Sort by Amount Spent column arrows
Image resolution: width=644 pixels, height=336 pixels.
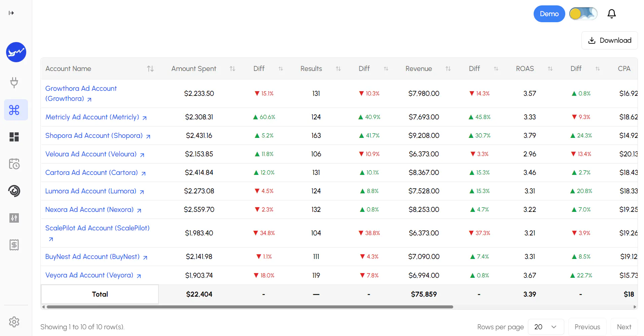pyautogui.click(x=232, y=69)
